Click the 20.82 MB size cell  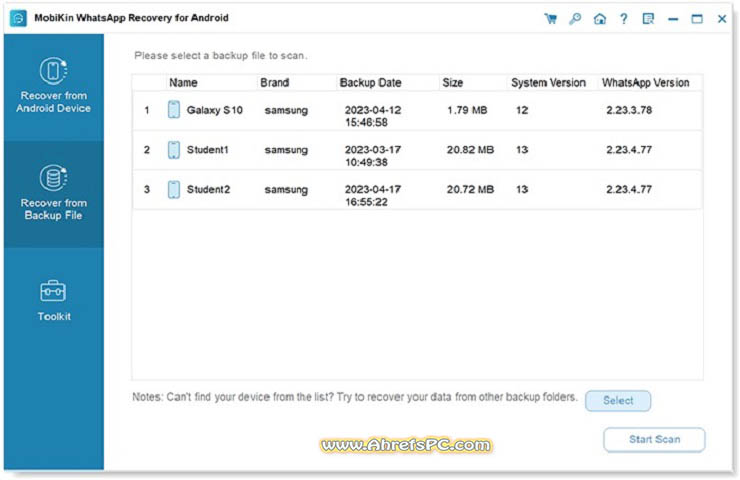(x=471, y=150)
